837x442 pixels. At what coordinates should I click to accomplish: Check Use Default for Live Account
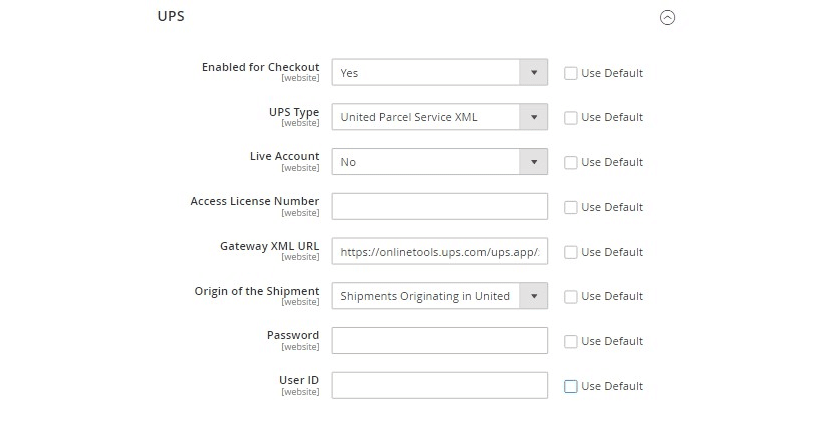point(571,162)
